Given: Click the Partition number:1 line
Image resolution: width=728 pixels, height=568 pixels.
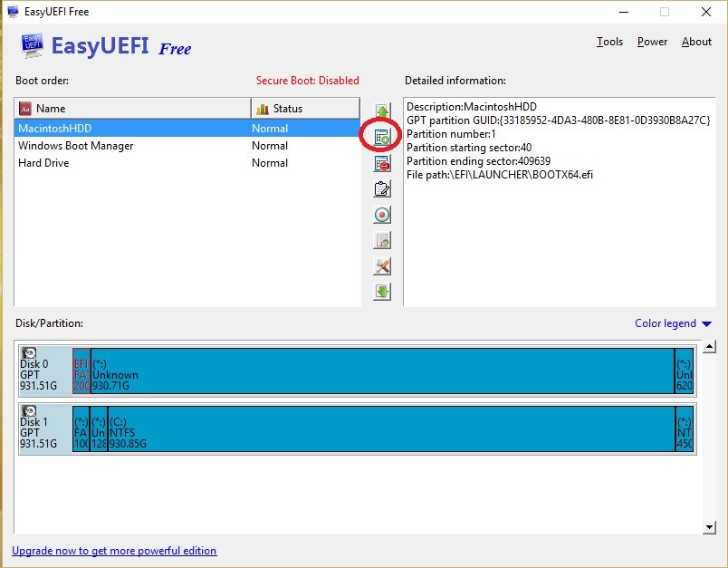Looking at the screenshot, I should pos(451,134).
